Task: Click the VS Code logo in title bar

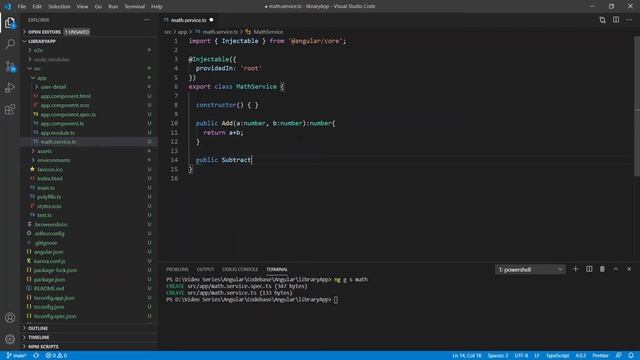Action: (x=8, y=6)
